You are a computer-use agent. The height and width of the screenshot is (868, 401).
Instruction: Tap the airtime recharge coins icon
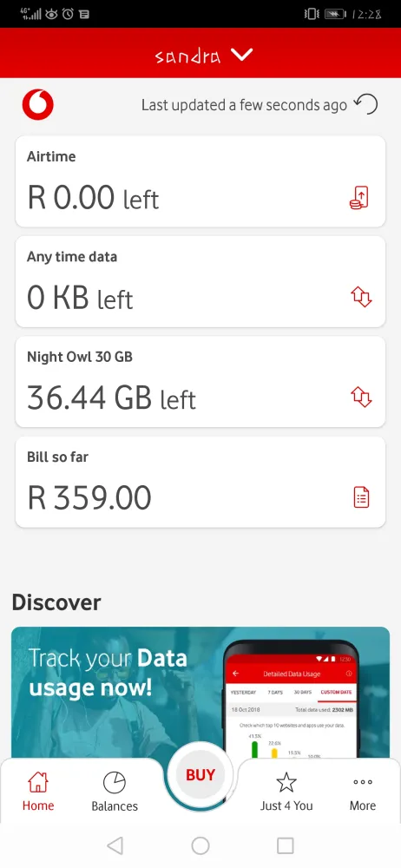[x=359, y=198]
